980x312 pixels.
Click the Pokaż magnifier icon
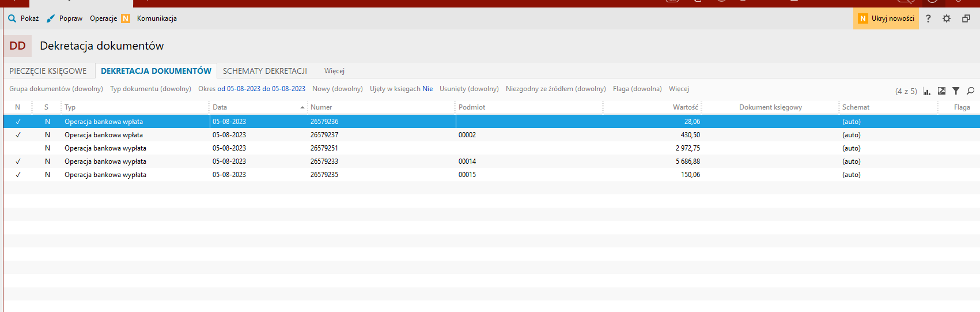click(x=12, y=18)
